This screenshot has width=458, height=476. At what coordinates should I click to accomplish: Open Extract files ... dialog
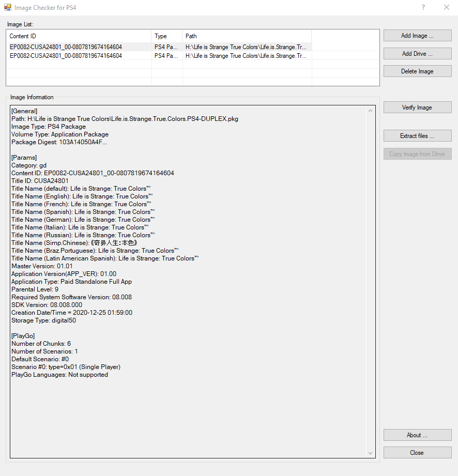pyautogui.click(x=417, y=136)
